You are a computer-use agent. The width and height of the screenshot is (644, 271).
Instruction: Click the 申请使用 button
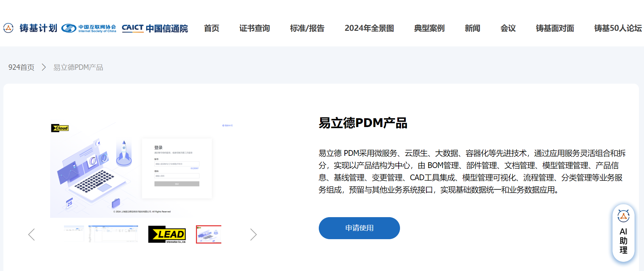pos(359,228)
